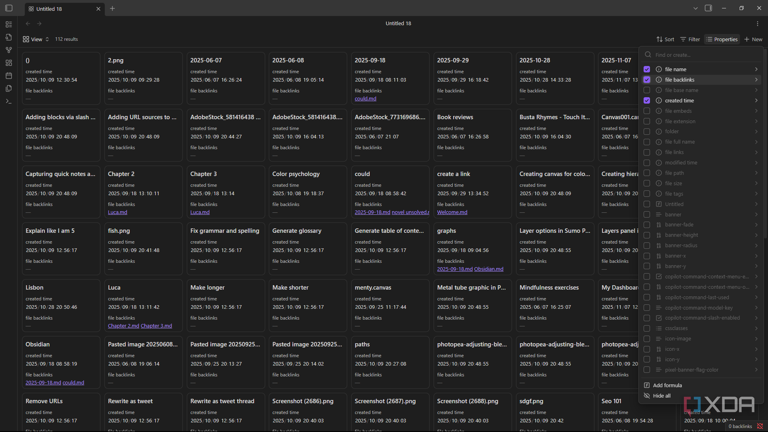Image resolution: width=768 pixels, height=432 pixels.
Task: Navigate forward with the right arrow
Action: click(39, 24)
